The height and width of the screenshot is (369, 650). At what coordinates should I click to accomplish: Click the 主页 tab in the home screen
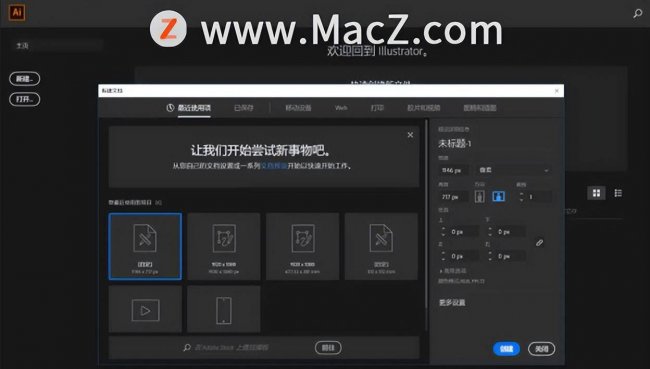coord(22,46)
